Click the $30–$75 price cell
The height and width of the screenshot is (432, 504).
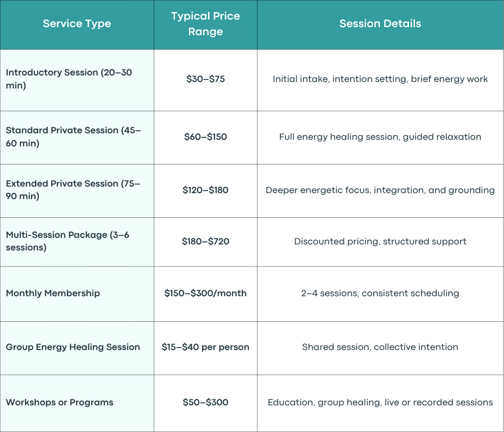[x=206, y=79]
